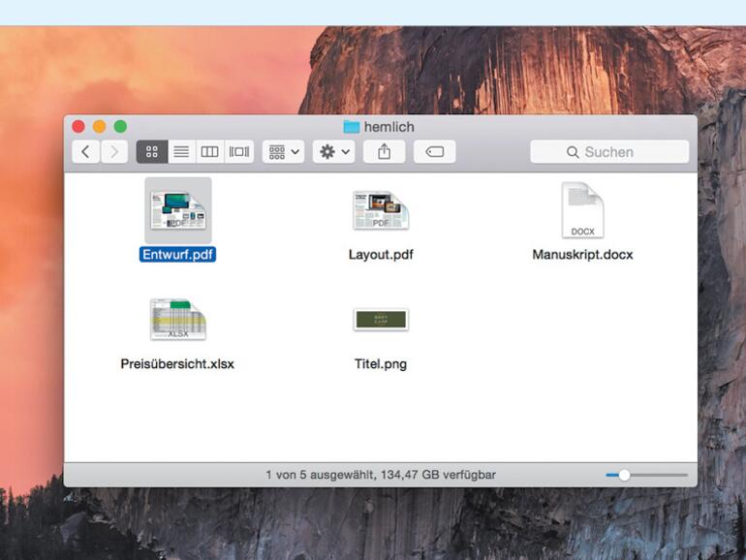Click the edit tags button

pos(434,152)
